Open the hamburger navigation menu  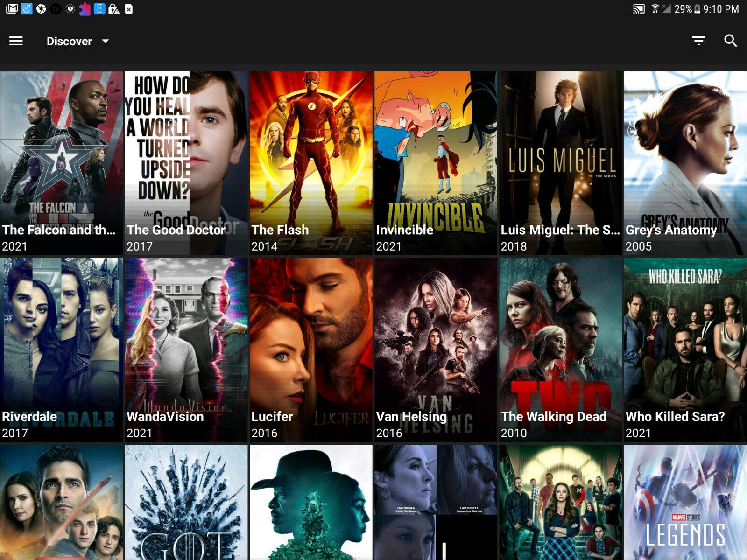[x=16, y=41]
